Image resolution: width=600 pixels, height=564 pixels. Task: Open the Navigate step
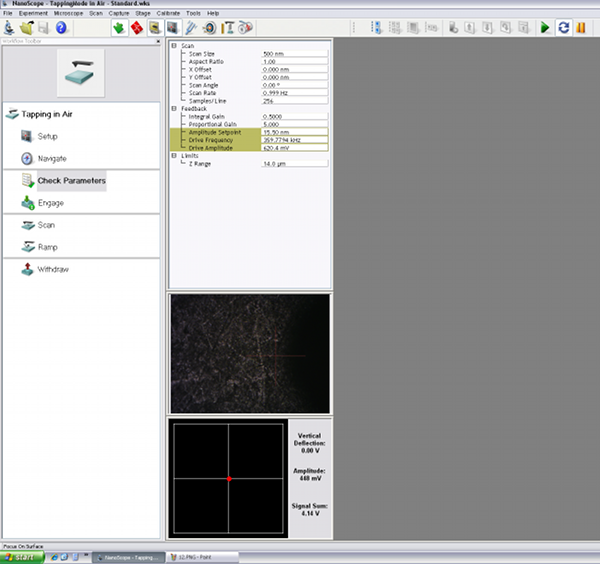point(51,158)
